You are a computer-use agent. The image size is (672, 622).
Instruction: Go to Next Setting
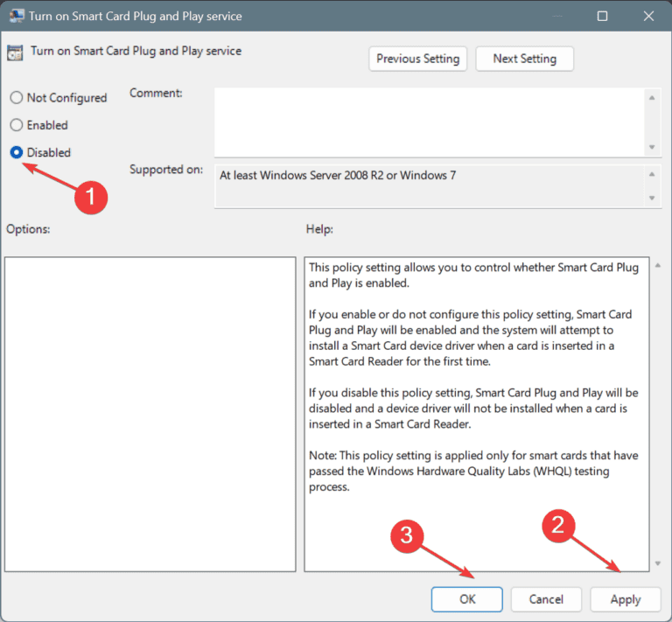click(524, 59)
